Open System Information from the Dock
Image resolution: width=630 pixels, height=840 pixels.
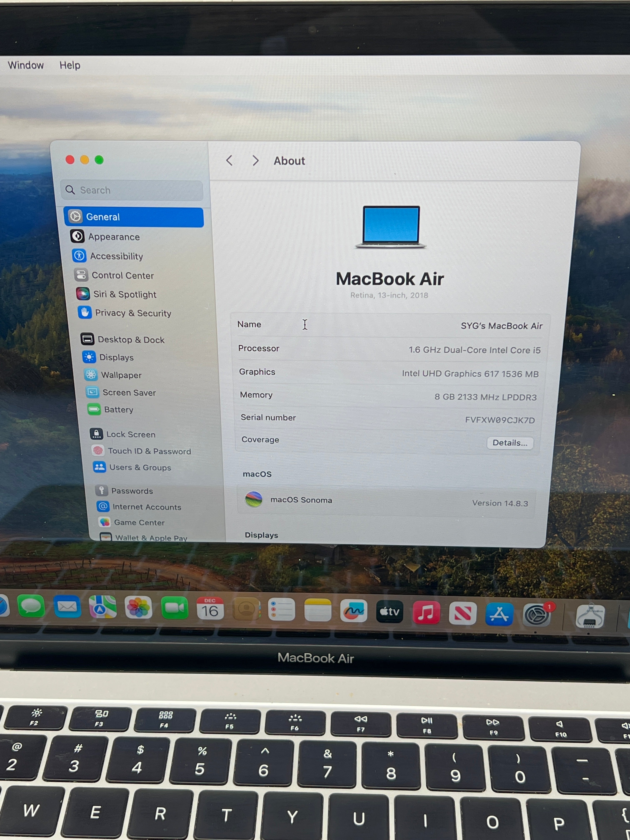(590, 616)
